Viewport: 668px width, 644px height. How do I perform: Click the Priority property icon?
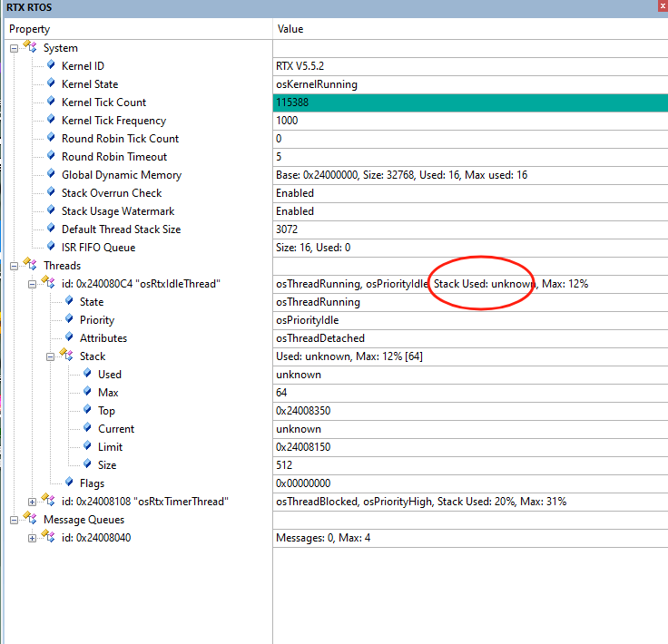coord(69,318)
